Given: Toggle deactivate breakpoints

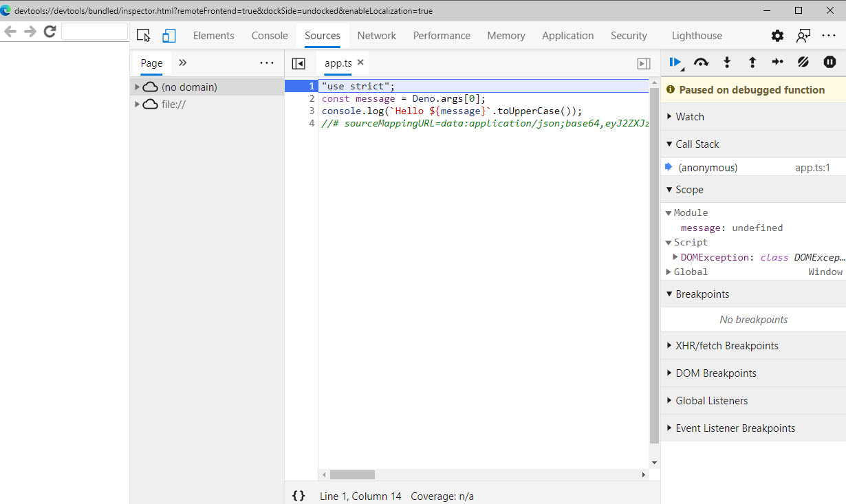Looking at the screenshot, I should [803, 63].
